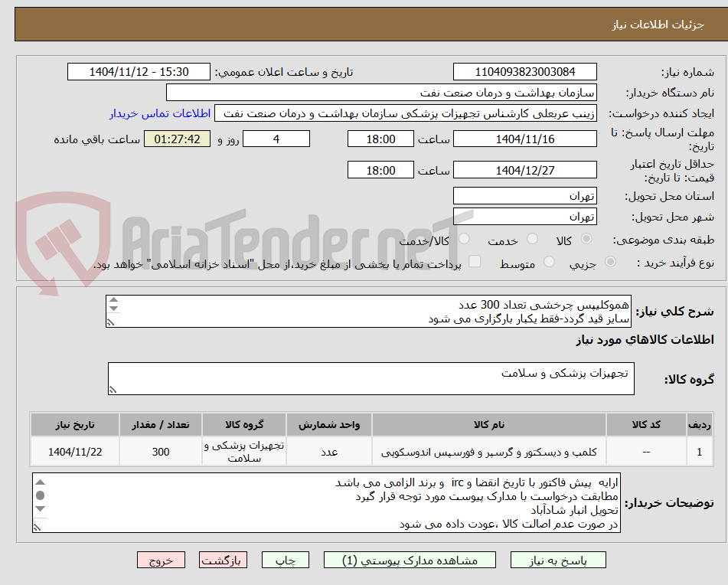728x585 pixels.
Task: Click response deadline date 1404/11/16
Action: 524,139
